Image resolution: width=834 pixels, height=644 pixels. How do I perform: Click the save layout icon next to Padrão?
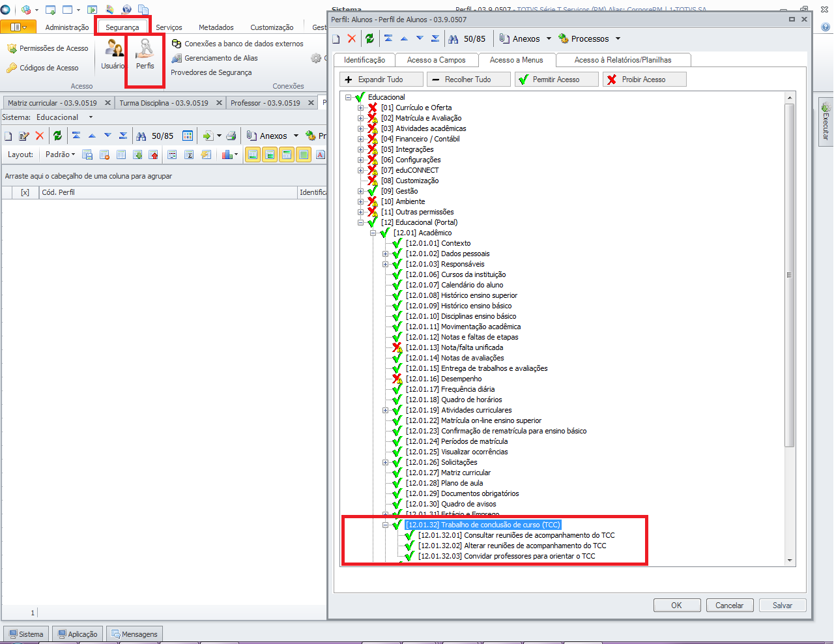pyautogui.click(x=87, y=154)
